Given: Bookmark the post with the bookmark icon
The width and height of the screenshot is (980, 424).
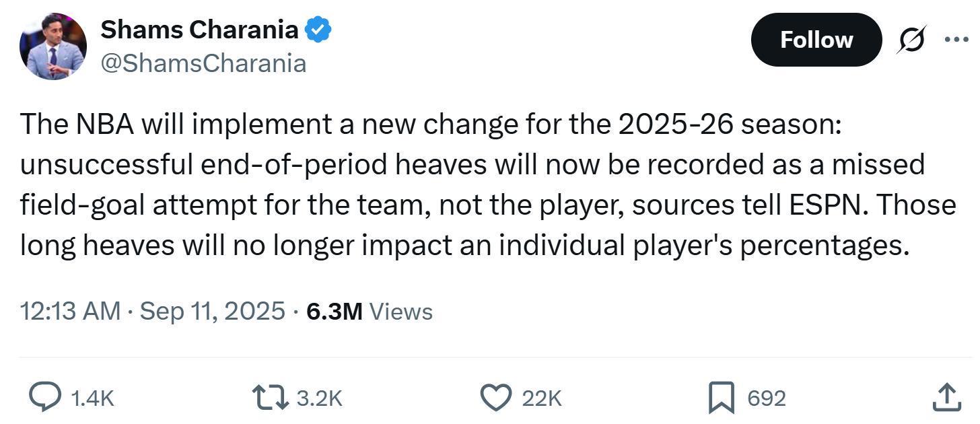Looking at the screenshot, I should [x=722, y=398].
